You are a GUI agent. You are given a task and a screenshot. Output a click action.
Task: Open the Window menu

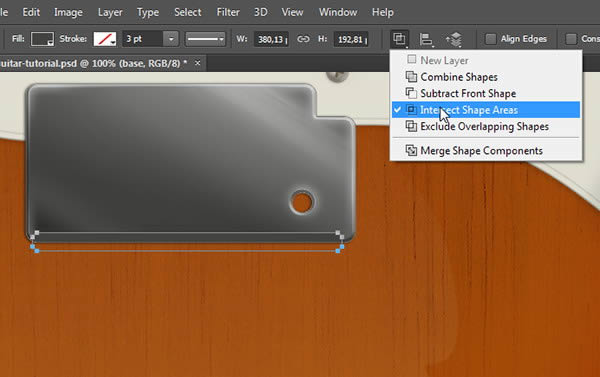(338, 12)
